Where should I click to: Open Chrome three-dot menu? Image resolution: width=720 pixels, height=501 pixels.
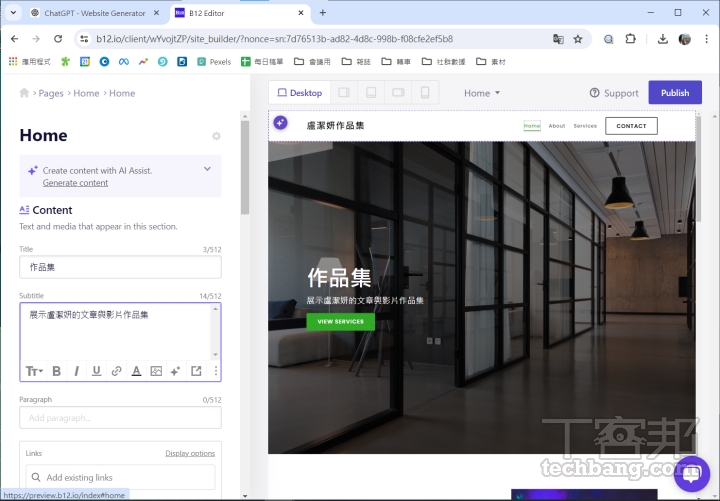pyautogui.click(x=706, y=39)
